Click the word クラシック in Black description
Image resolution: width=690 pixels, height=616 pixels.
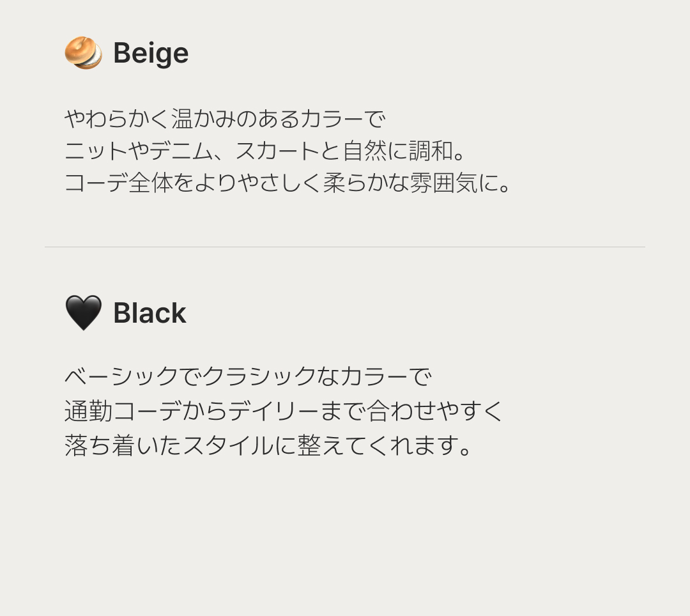(259, 376)
